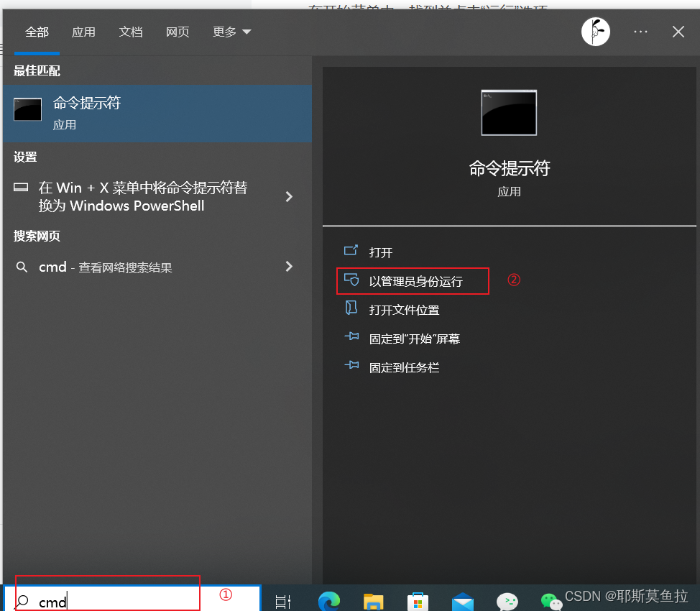Expand the 更多 dropdown filter
This screenshot has width=700, height=611.
point(231,32)
